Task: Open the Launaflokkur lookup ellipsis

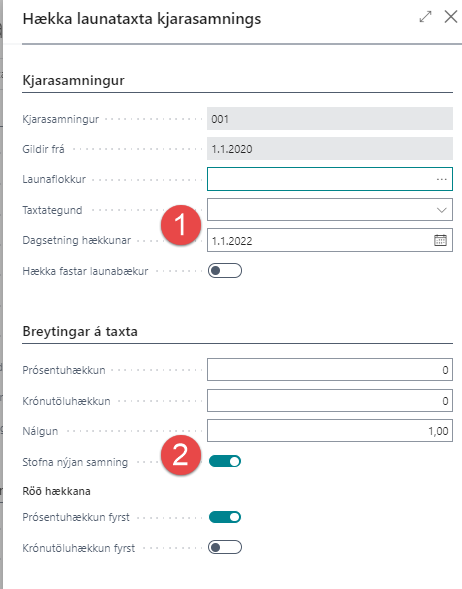Action: (x=441, y=180)
